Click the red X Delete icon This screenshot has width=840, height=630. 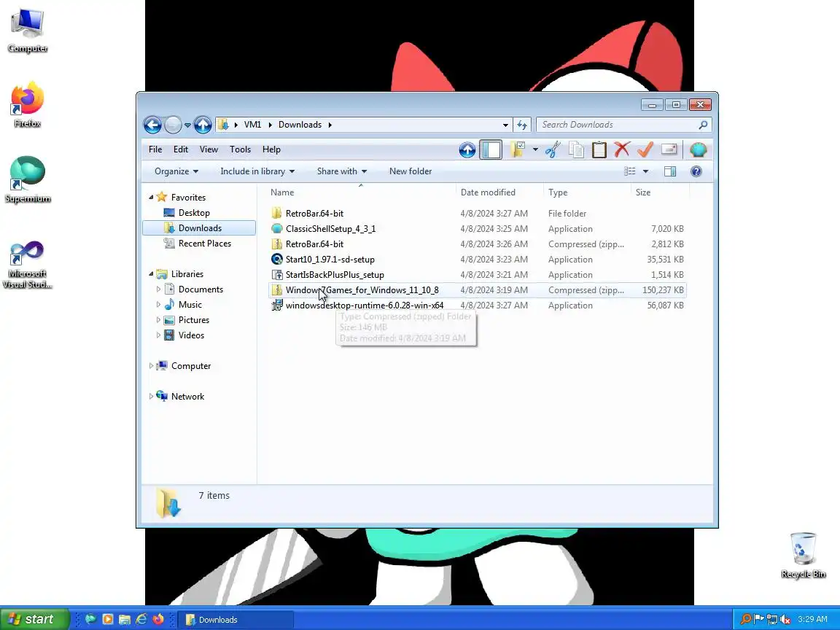(622, 149)
